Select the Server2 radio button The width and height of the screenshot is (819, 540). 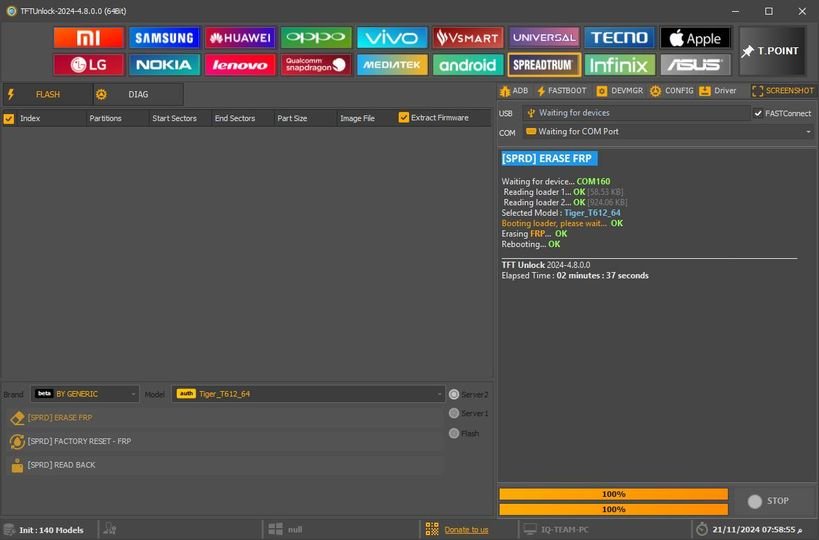tap(454, 394)
